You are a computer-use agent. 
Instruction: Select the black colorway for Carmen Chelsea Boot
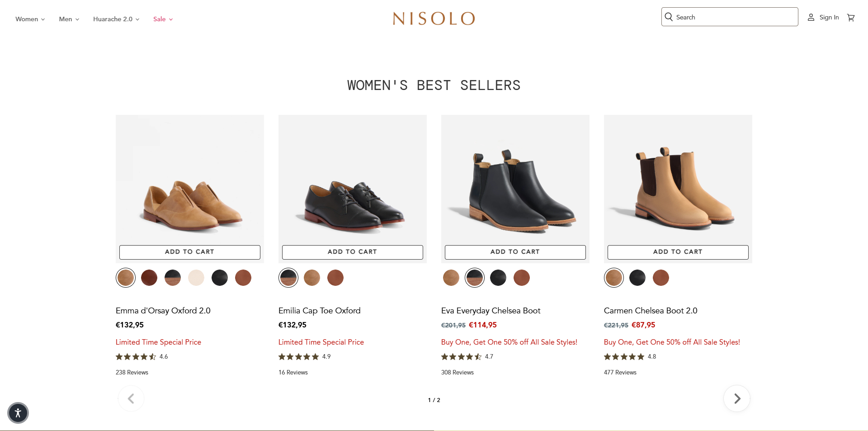coord(637,278)
